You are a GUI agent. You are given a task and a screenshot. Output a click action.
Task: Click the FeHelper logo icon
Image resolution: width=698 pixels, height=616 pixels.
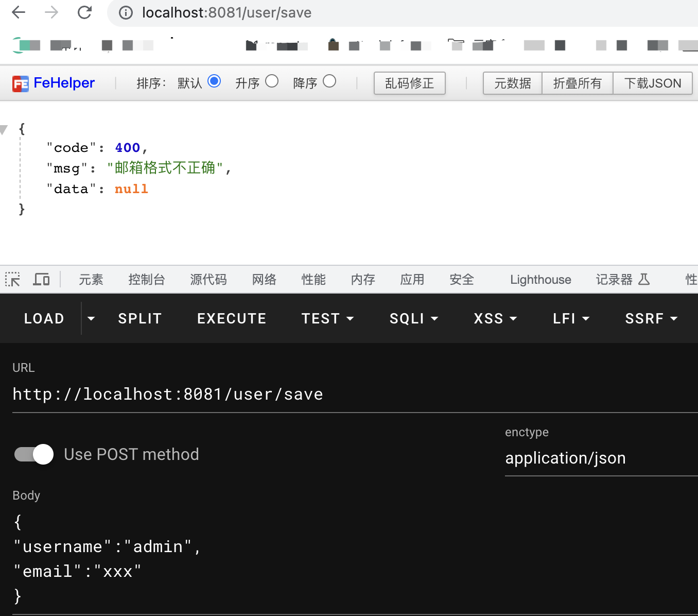pos(21,83)
